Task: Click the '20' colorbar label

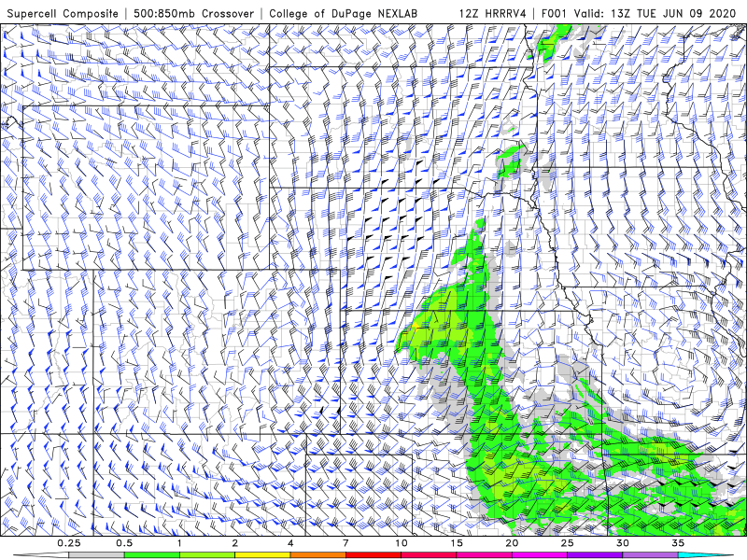Action: pyautogui.click(x=512, y=543)
